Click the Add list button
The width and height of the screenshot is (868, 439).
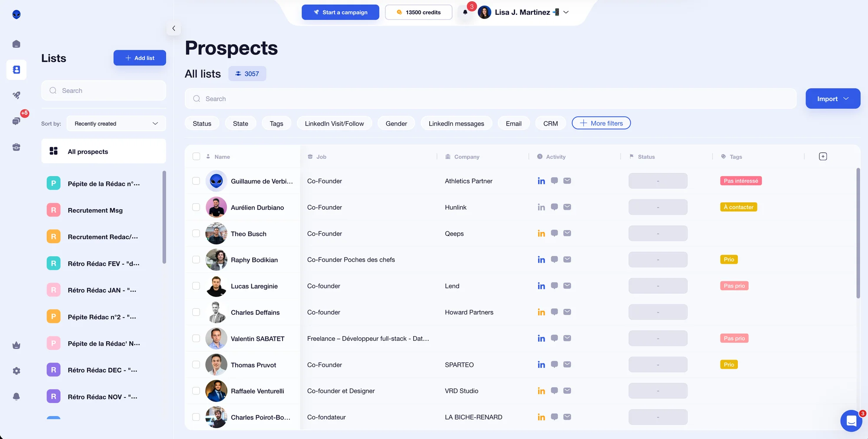140,58
